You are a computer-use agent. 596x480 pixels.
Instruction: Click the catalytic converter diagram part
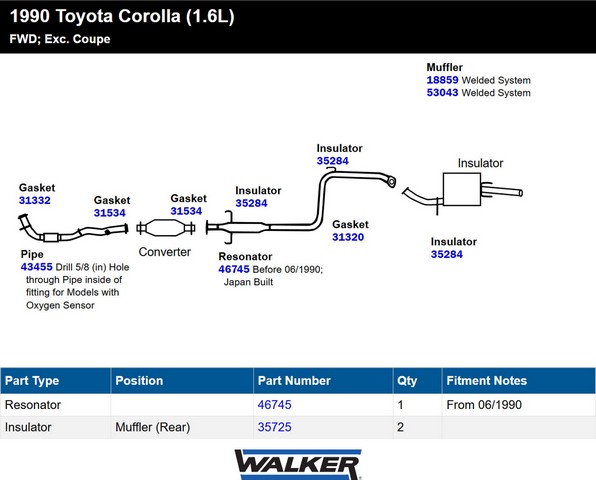click(166, 228)
